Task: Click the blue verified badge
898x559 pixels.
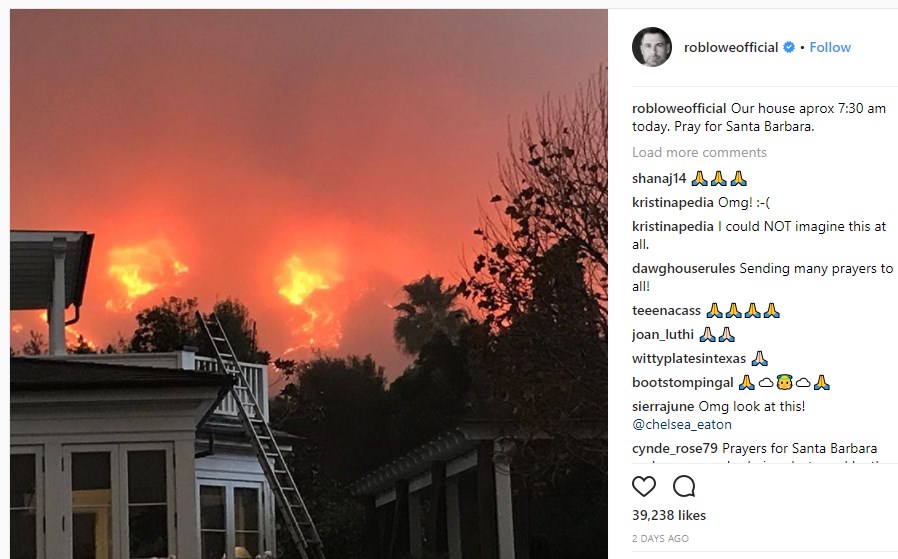Action: [789, 47]
